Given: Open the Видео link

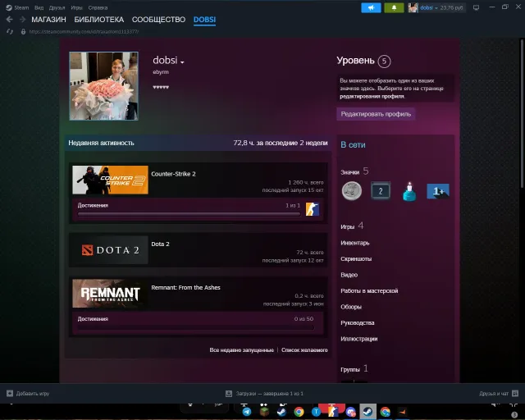Looking at the screenshot, I should (349, 275).
